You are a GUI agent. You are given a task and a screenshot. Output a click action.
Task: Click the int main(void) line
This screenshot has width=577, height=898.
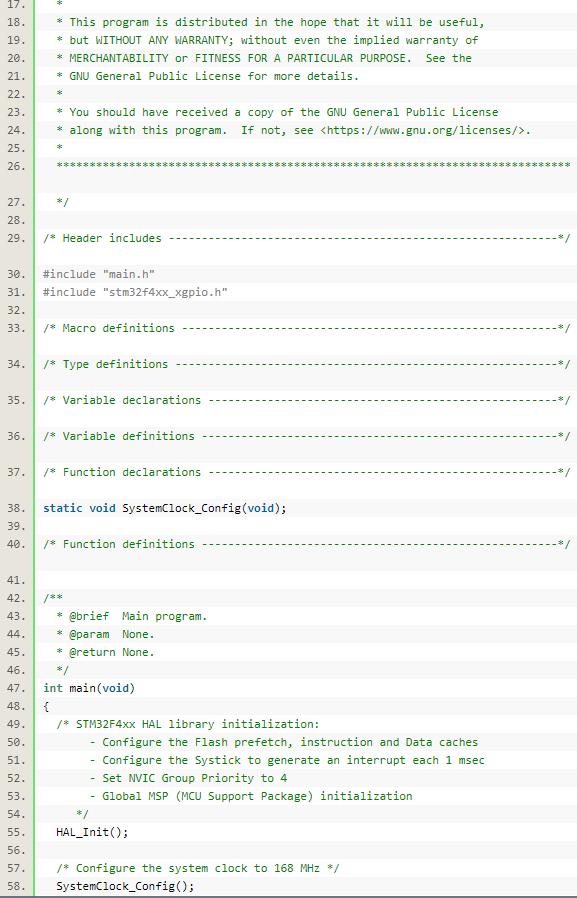[89, 688]
